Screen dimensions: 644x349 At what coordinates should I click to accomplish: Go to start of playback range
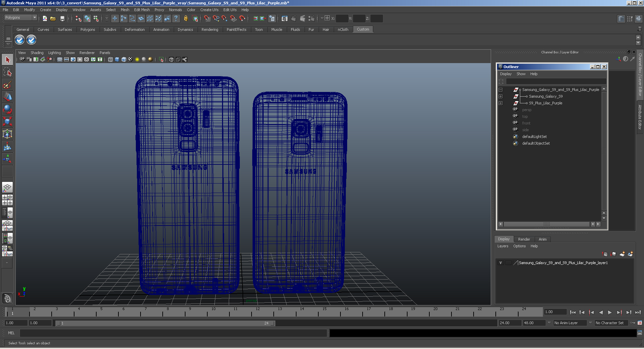pyautogui.click(x=573, y=312)
